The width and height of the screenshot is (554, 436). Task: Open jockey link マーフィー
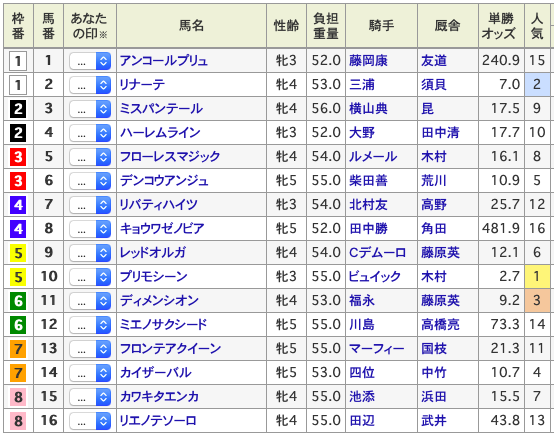[376, 349]
